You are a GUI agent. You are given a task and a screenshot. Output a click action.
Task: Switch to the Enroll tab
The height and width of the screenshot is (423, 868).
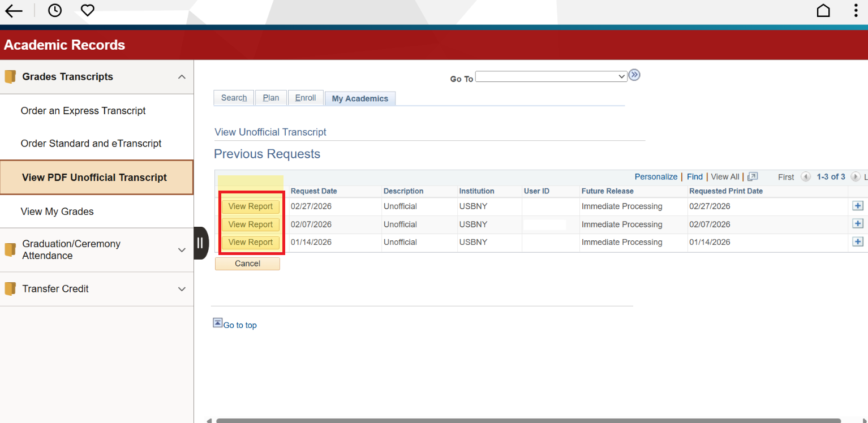click(x=306, y=98)
